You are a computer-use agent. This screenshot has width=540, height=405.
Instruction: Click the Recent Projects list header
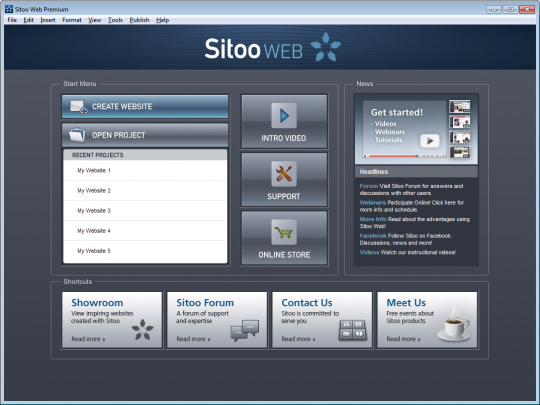pos(145,155)
